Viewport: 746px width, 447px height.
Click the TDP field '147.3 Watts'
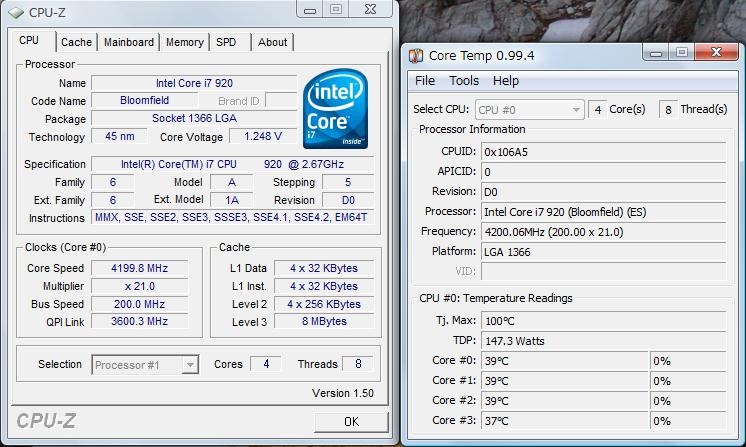(603, 341)
